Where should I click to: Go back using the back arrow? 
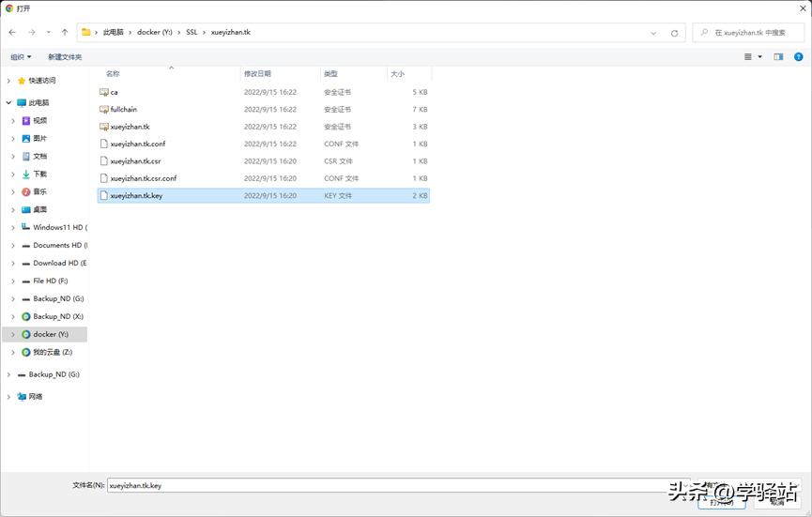12,32
